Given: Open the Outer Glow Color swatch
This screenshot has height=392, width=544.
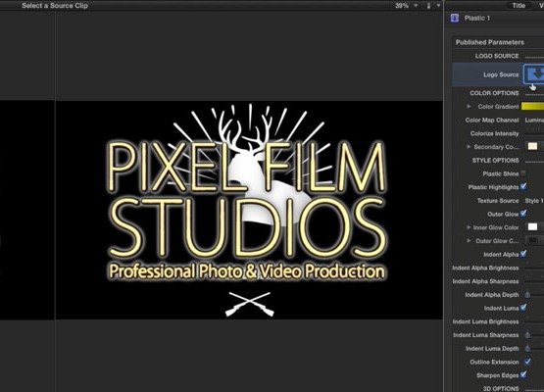Looking at the screenshot, I should pyautogui.click(x=532, y=240).
